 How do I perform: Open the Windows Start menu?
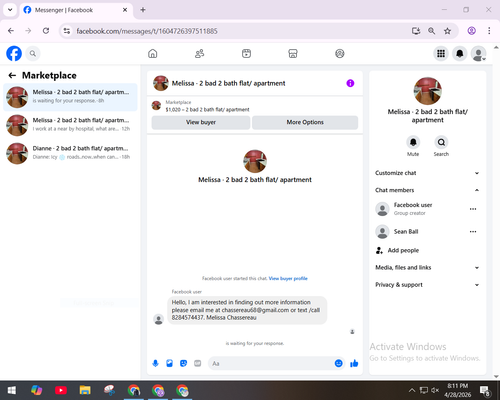12,390
